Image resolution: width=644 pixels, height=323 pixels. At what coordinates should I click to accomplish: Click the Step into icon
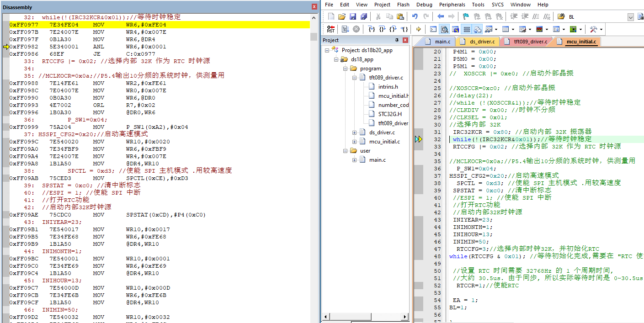pos(371,29)
